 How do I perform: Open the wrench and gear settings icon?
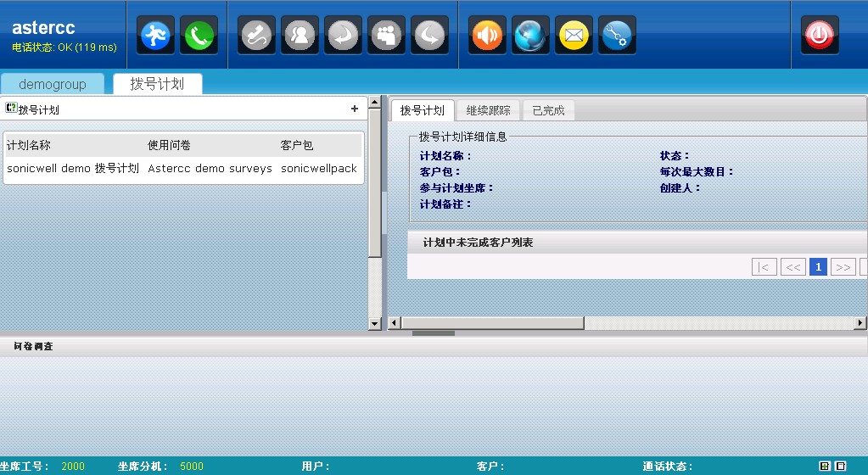point(617,36)
